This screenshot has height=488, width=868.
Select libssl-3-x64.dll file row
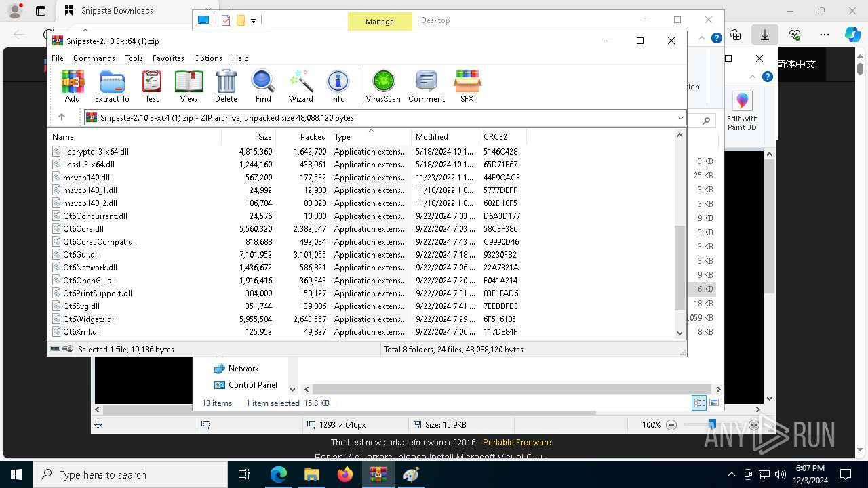pyautogui.click(x=361, y=165)
